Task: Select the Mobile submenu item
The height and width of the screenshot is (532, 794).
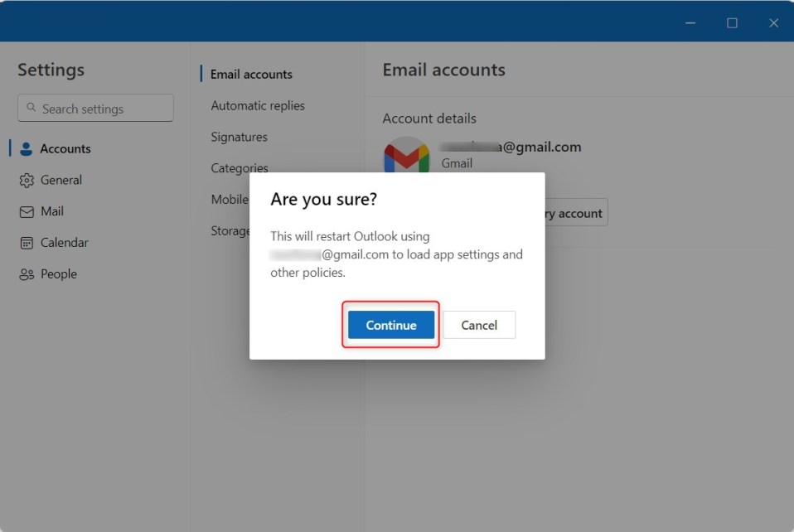Action: tap(230, 200)
